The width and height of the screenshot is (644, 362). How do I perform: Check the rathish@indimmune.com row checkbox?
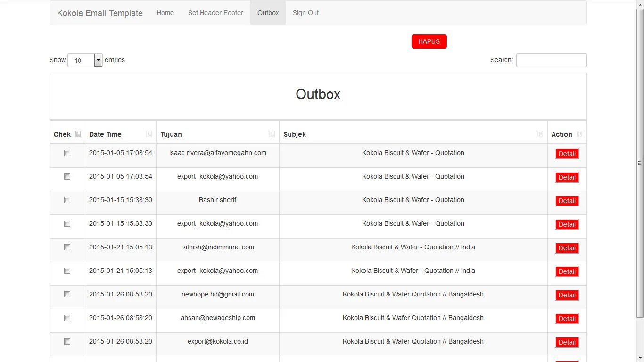[x=67, y=247]
